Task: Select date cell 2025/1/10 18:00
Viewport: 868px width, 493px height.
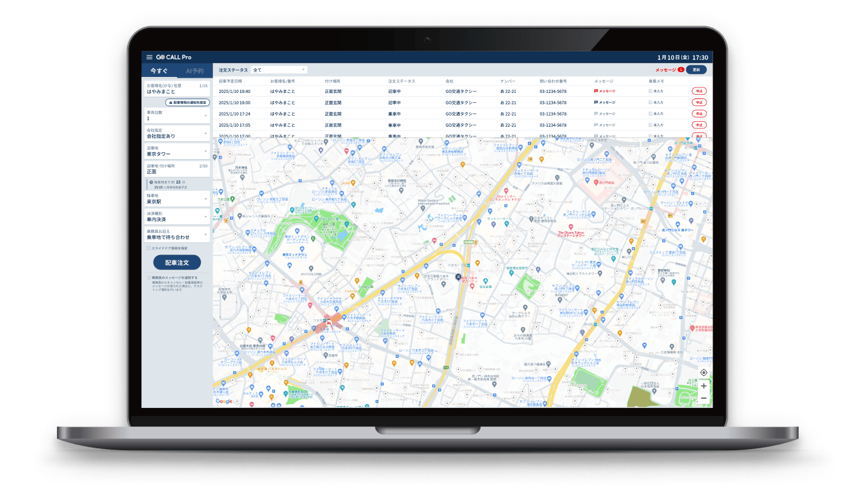Action: pyautogui.click(x=234, y=102)
